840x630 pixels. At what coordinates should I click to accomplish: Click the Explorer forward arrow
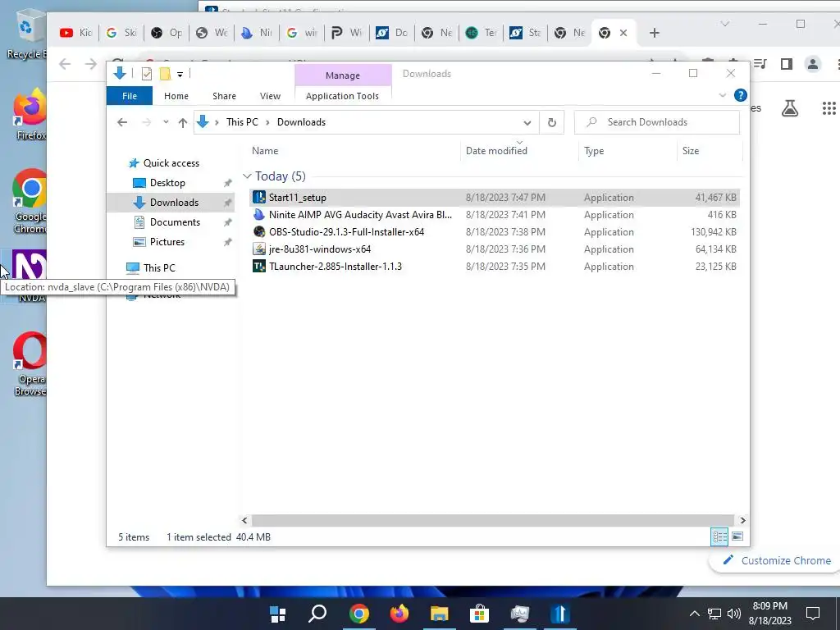click(146, 123)
